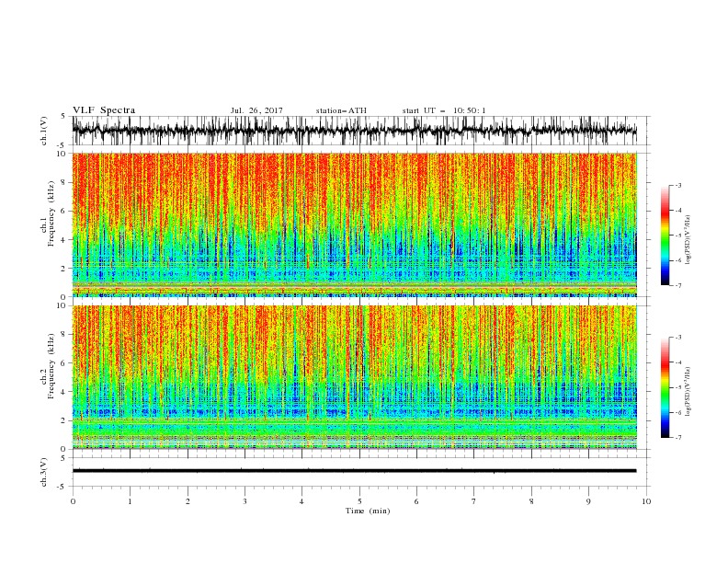The width and height of the screenshot is (728, 563).
Task: Click the 'VLF Spectra' title text
Action: [104, 110]
